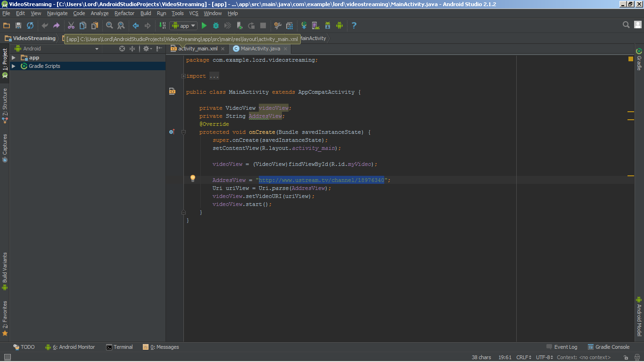Click the Copy icon in toolbar
Viewport: 644px width, 362px height.
pos(83,25)
